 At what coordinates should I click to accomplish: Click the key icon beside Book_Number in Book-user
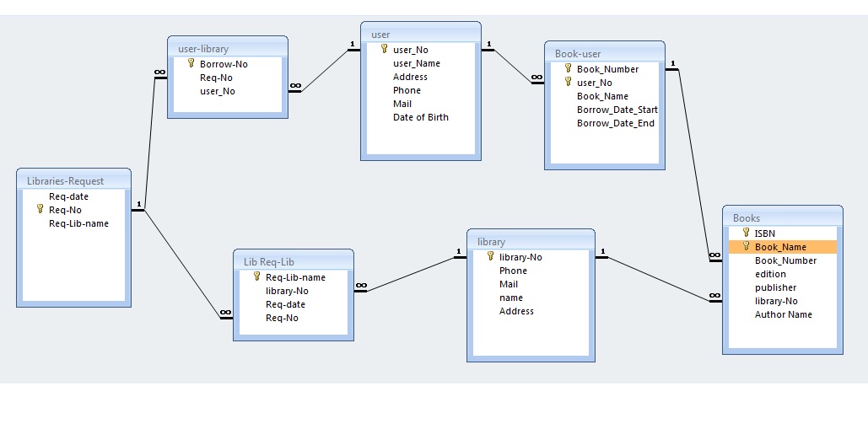[568, 69]
